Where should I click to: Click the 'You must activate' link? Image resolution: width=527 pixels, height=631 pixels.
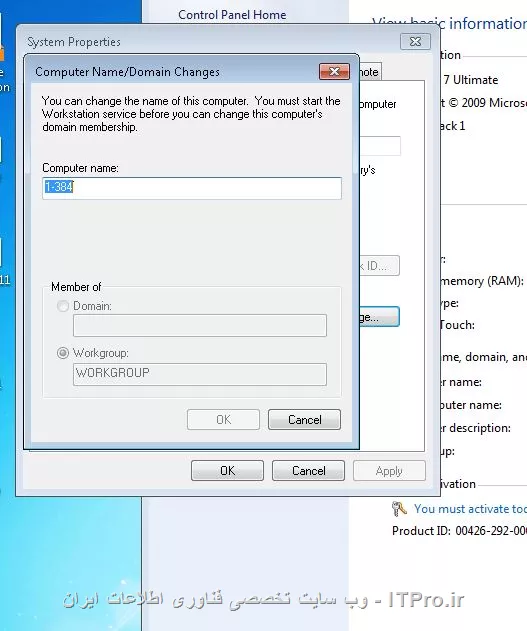pyautogui.click(x=470, y=509)
